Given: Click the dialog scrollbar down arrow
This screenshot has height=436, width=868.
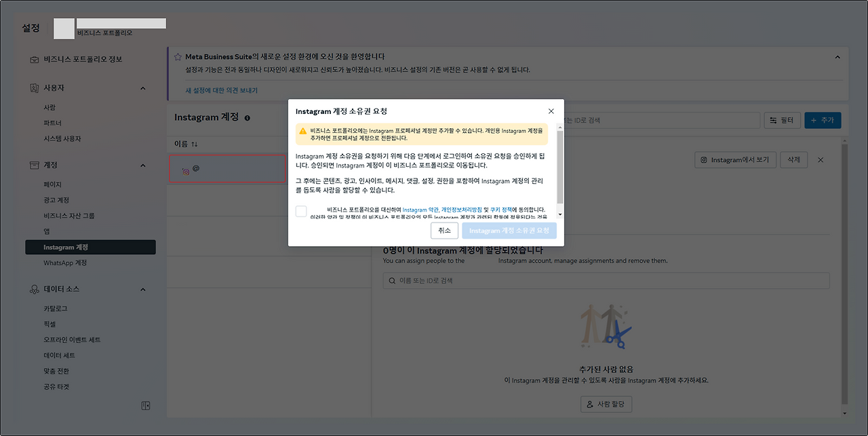Looking at the screenshot, I should (560, 214).
